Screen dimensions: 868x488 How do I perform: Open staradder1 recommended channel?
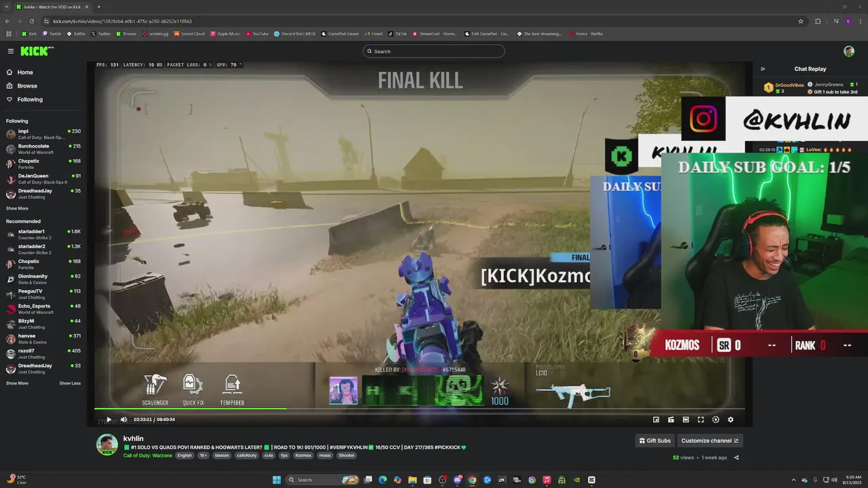coord(43,234)
